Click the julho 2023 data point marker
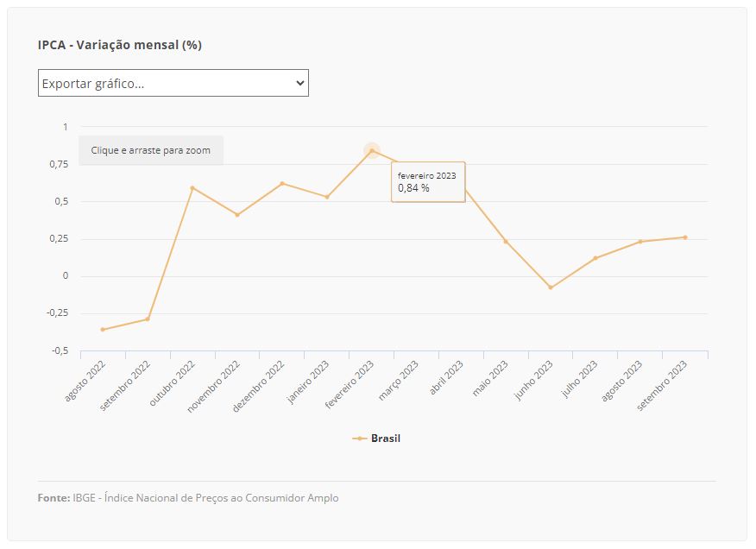 (x=595, y=258)
